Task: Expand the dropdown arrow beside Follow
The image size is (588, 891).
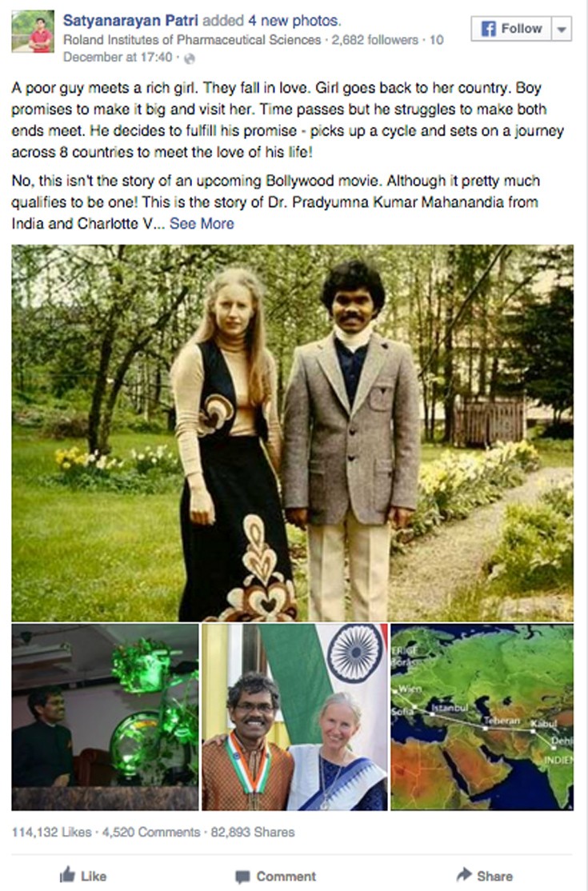Action: (562, 29)
